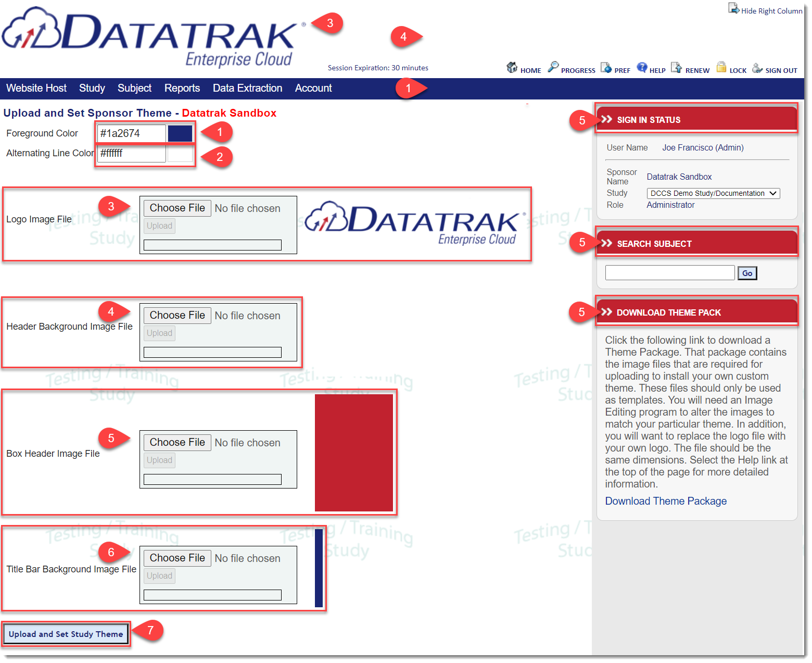Screen dimensions: 812x663
Task: Click the Sign Out icon
Action: tap(757, 68)
